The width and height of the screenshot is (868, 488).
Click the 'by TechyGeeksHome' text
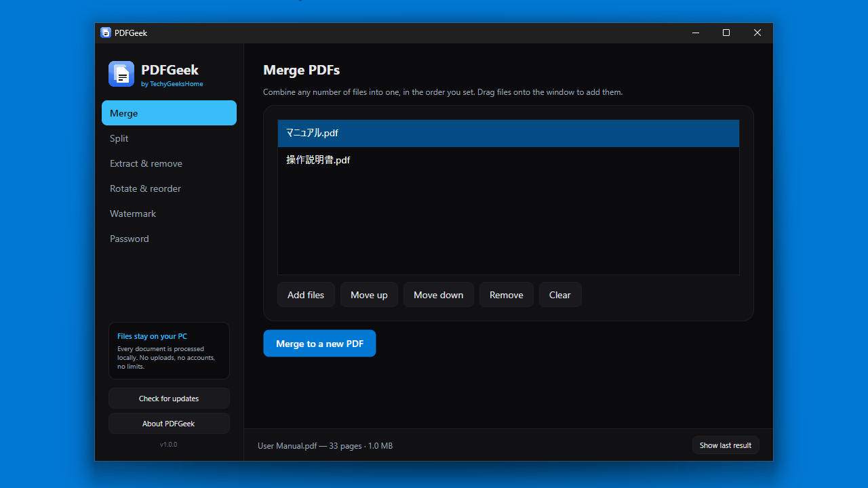pos(172,84)
